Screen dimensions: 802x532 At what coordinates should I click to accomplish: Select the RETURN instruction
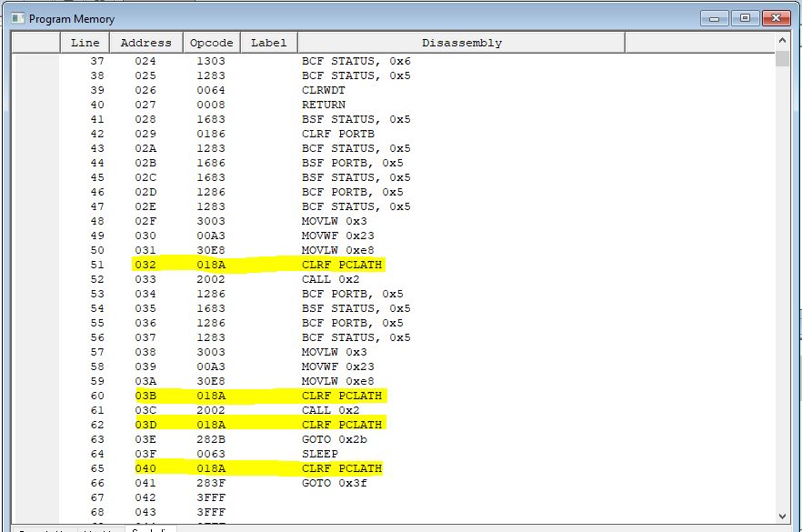324,105
